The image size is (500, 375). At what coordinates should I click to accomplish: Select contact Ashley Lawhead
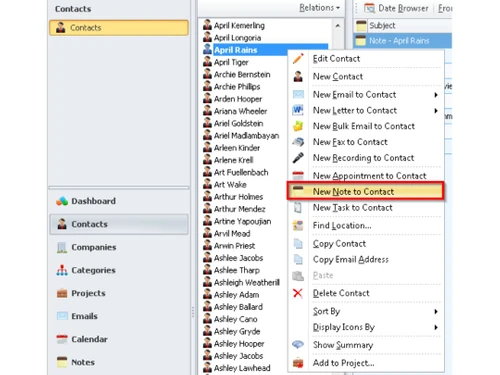242,368
